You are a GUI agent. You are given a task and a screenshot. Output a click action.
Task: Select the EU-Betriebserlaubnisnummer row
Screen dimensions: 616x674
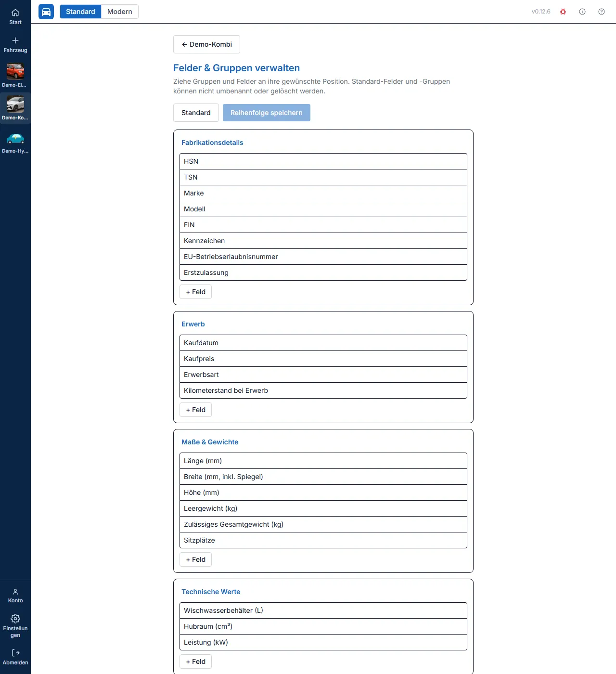(x=323, y=257)
